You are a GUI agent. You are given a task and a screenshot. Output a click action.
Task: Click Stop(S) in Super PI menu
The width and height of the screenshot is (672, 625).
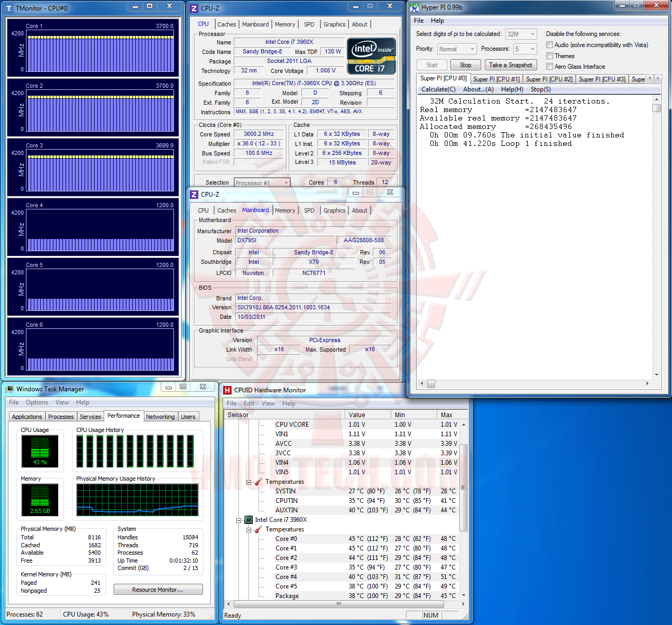(541, 89)
